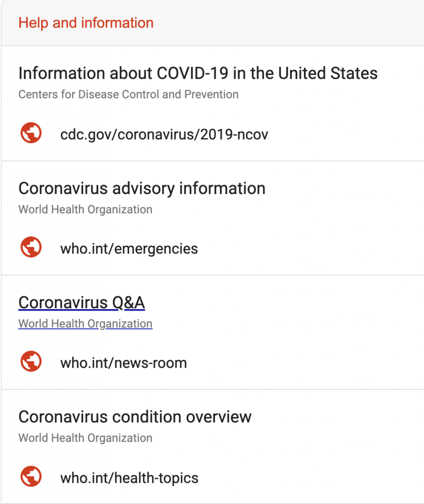424x504 pixels.
Task: Open Coronavirus advisory information title
Action: (x=142, y=189)
